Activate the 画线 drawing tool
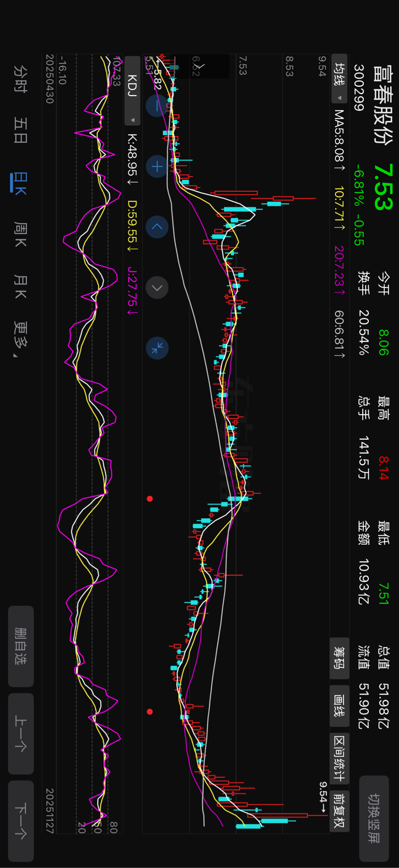 point(340,705)
